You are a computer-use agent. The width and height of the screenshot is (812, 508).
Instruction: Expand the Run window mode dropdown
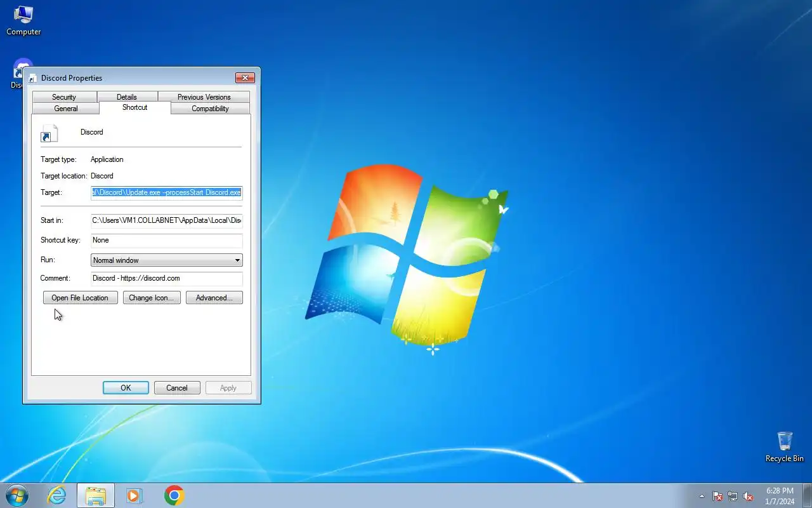click(167, 260)
